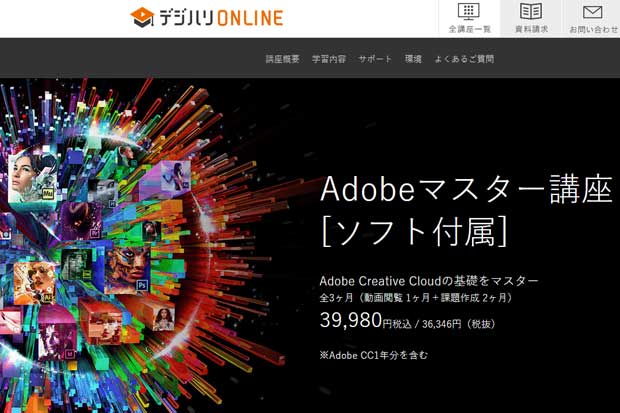Click the 資料請求 label text

[x=531, y=29]
